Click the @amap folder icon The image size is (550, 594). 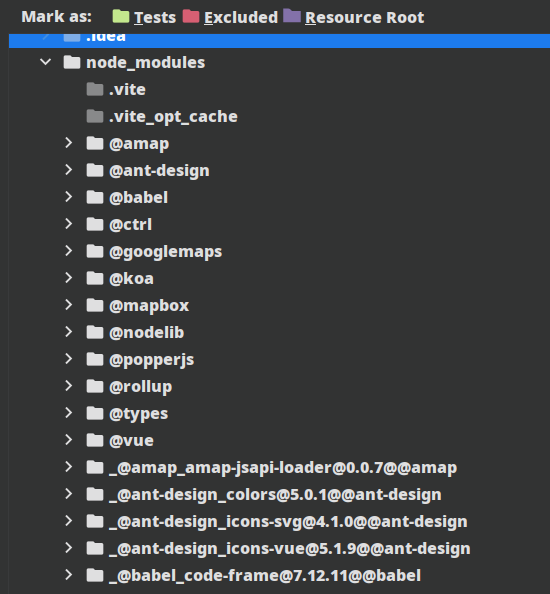click(95, 144)
